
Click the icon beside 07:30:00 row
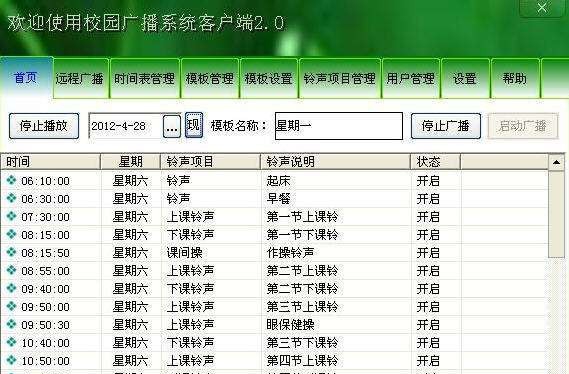[x=12, y=216]
